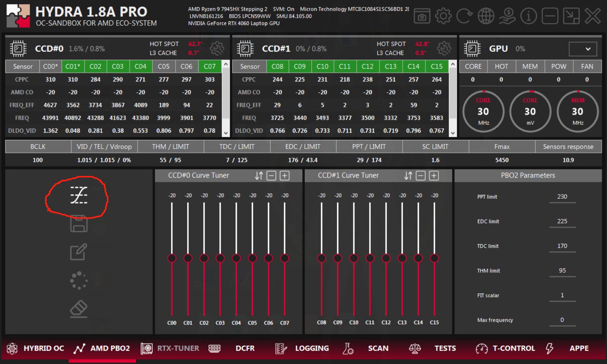Toggle core C05 column header
Screen dimensions: 607x364
tap(164, 66)
